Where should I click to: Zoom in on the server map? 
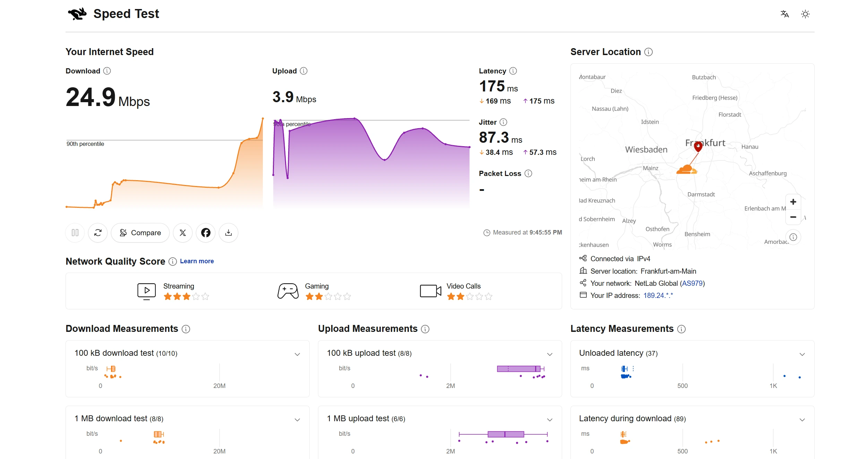click(793, 202)
